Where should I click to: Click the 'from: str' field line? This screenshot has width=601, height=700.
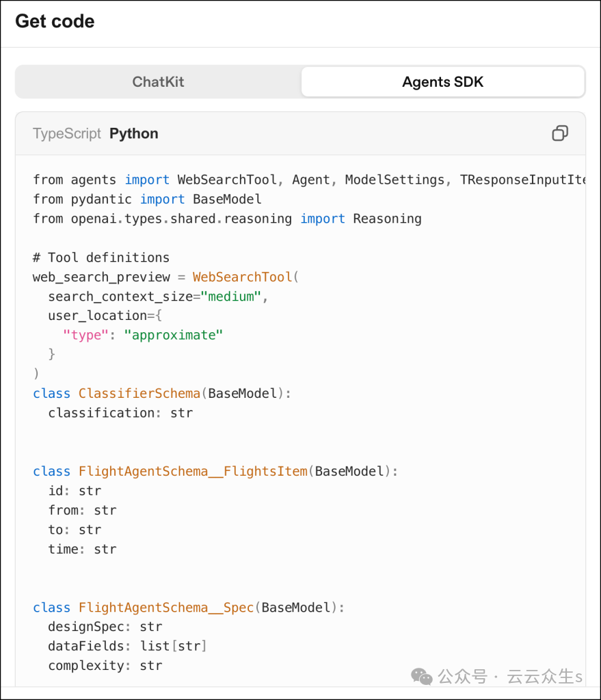point(82,510)
